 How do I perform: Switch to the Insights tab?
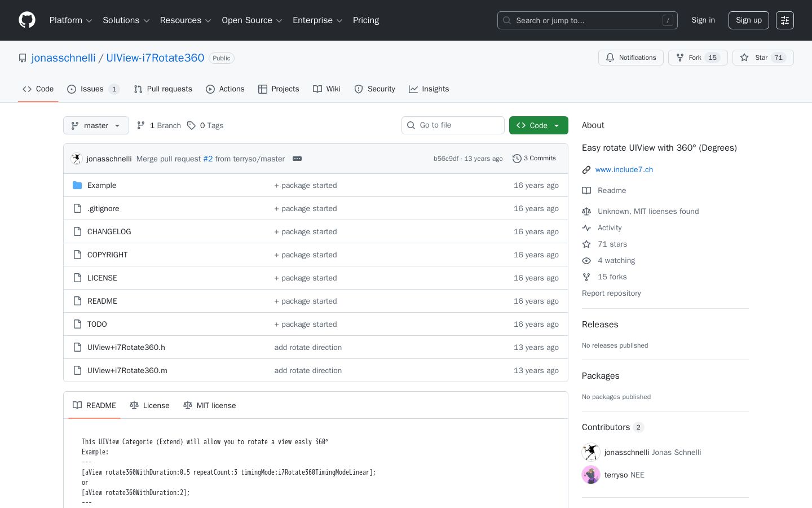pyautogui.click(x=429, y=89)
